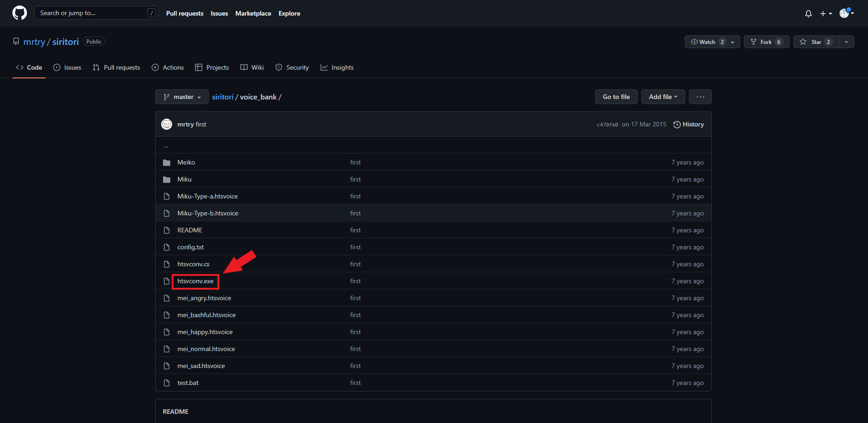The image size is (868, 423).
Task: Click file icon next to mei_bashful.htsvoice
Action: tap(167, 315)
